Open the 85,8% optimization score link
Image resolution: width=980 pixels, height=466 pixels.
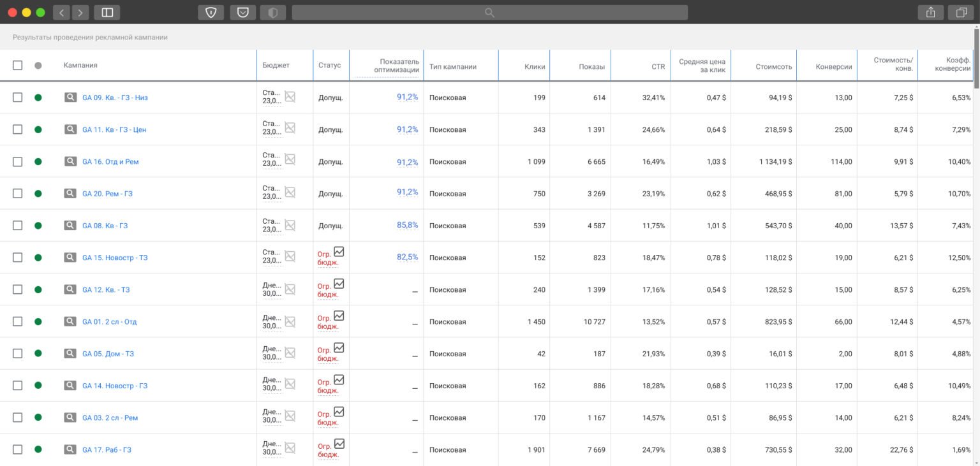(x=407, y=225)
